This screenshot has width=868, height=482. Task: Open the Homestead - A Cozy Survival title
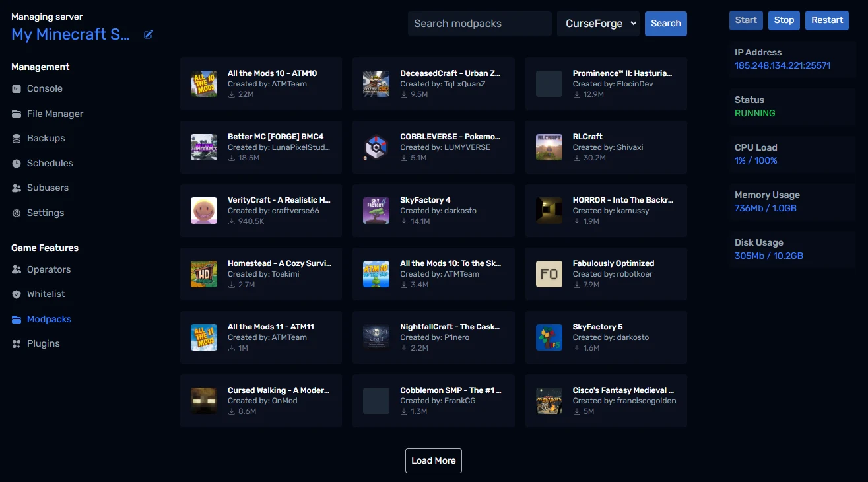(280, 263)
